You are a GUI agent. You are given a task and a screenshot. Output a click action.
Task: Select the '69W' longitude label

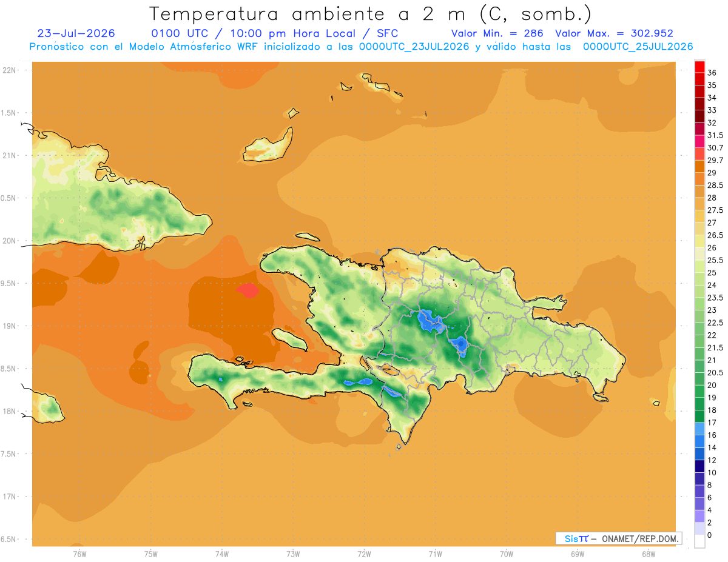578,554
